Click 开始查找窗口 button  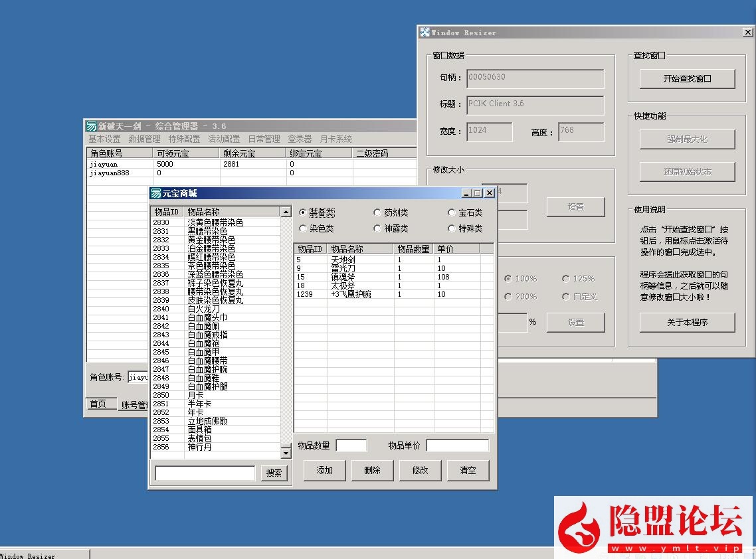click(687, 78)
